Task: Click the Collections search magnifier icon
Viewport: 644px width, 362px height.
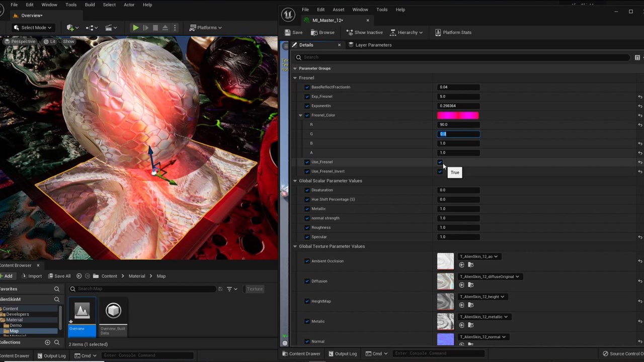Action: pyautogui.click(x=57, y=342)
